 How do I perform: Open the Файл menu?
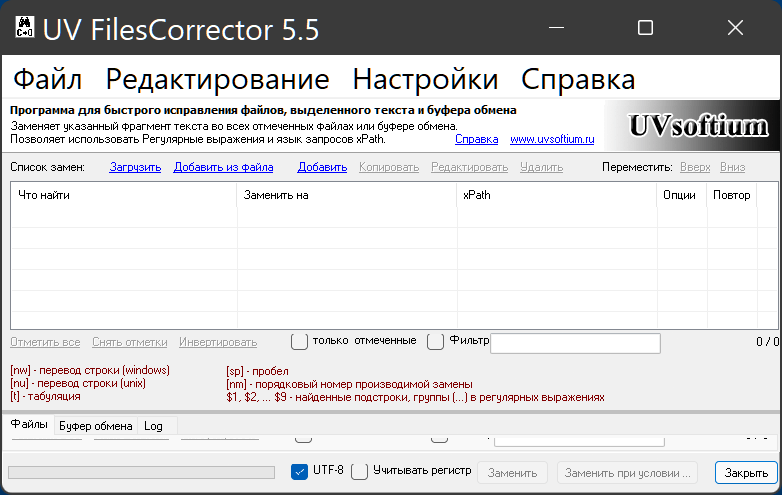[47, 79]
